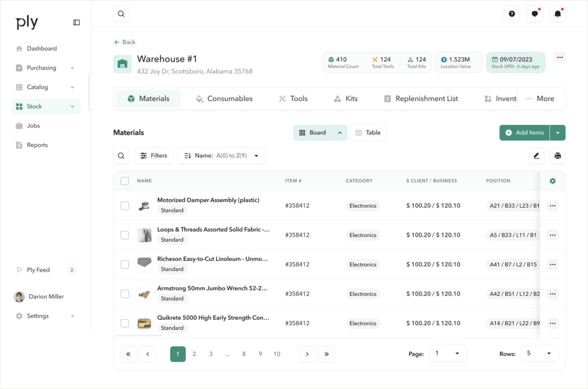
Task: Switch to the Consumables tab
Action: pos(224,99)
